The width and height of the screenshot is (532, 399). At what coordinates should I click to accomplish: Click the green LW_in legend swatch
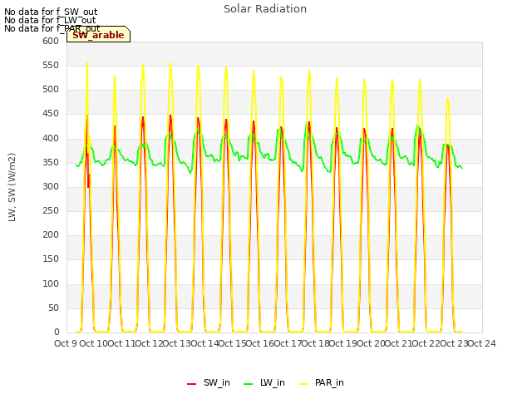click(x=249, y=384)
